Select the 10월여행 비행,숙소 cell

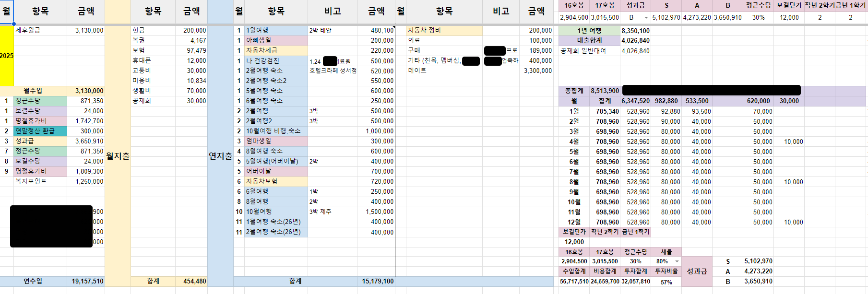tap(276, 131)
